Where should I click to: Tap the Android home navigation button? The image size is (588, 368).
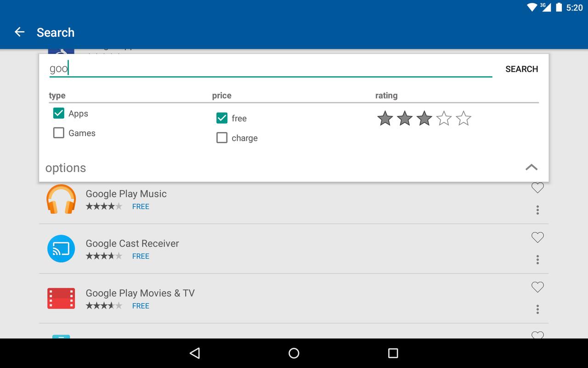point(294,353)
